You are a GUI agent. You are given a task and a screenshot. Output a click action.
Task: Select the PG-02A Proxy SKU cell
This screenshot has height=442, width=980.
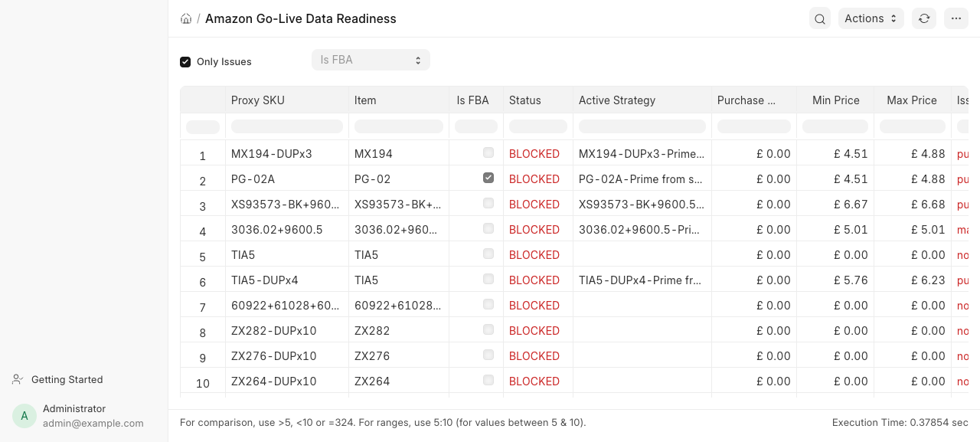point(287,178)
